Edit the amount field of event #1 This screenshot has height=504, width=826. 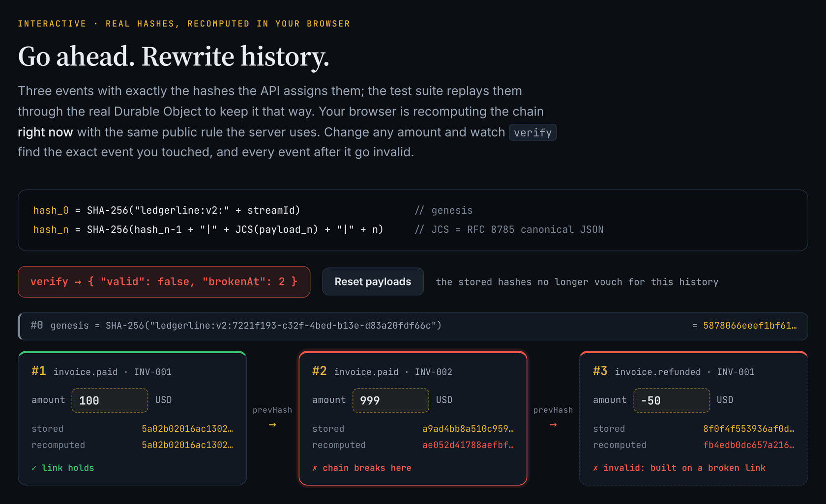click(x=110, y=400)
